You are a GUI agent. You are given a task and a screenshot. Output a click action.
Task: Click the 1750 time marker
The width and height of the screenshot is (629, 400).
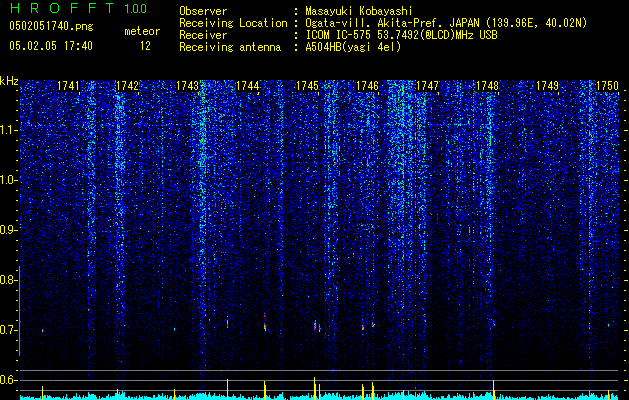pyautogui.click(x=607, y=85)
